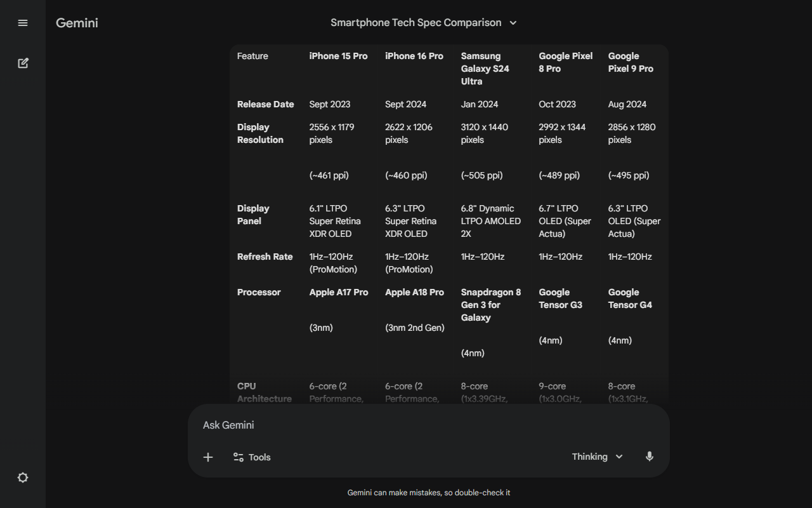Image resolution: width=812 pixels, height=508 pixels.
Task: Select the 6.7" LTPO OLED panel cell
Action: (x=565, y=221)
